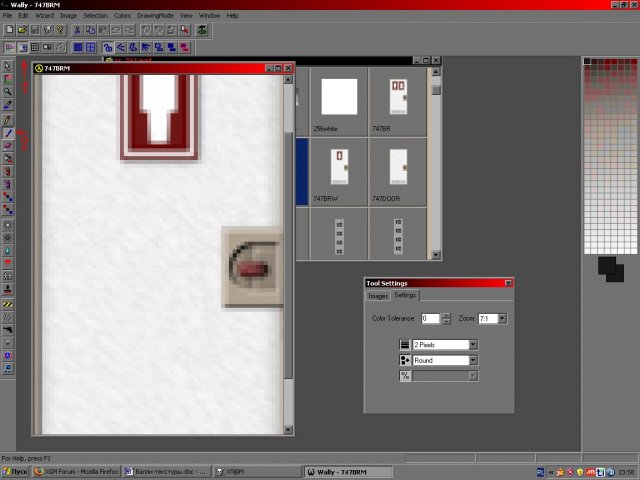Select the blue brush tool
This screenshot has height=480, width=640.
pyautogui.click(x=8, y=133)
